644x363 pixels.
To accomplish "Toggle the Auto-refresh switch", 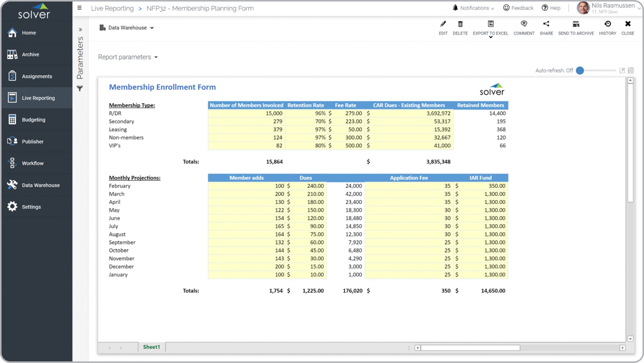I will [x=580, y=70].
